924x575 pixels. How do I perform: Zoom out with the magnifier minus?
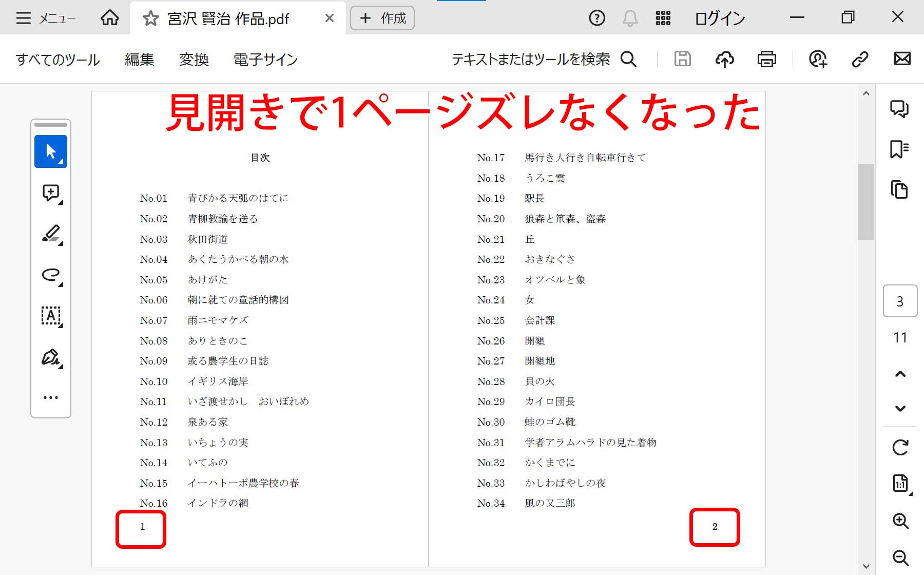point(900,558)
